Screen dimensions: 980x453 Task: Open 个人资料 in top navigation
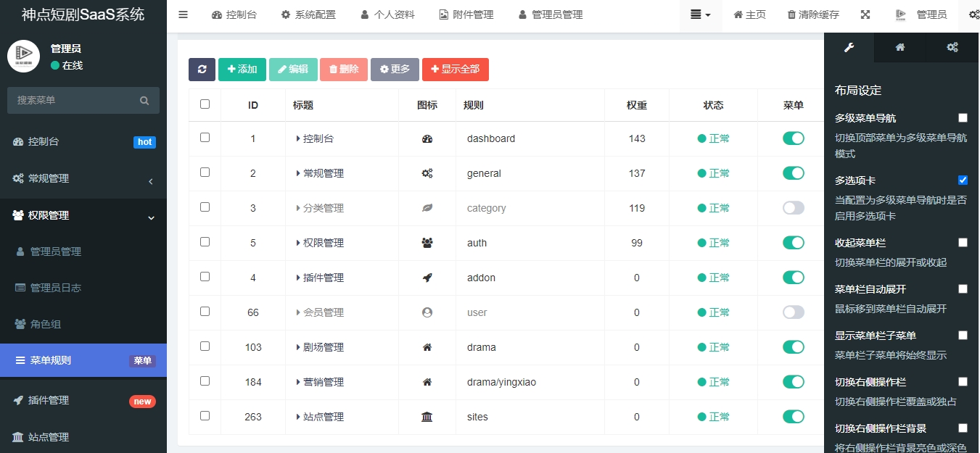pos(387,14)
